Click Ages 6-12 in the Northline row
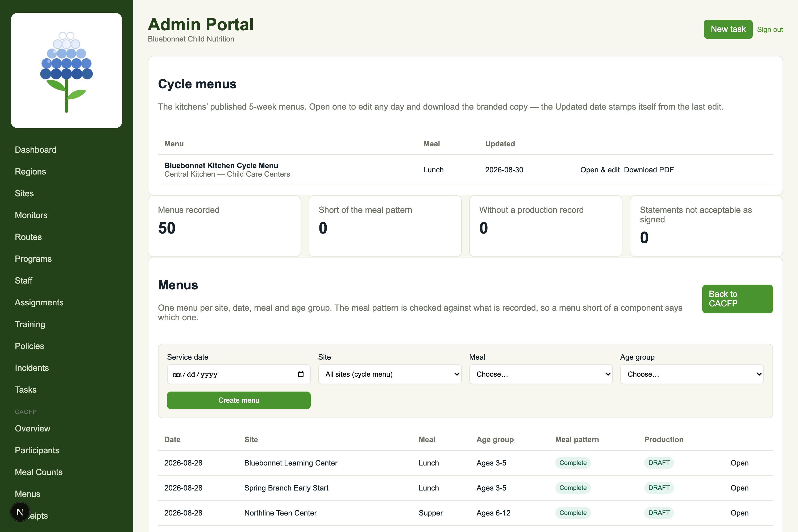This screenshot has height=532, width=798. click(493, 513)
